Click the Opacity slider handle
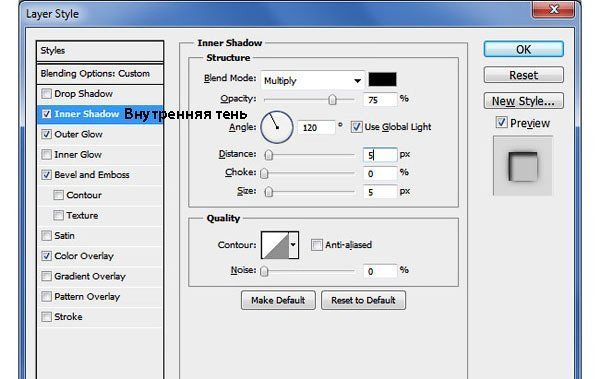The height and width of the screenshot is (379, 600). [x=332, y=100]
